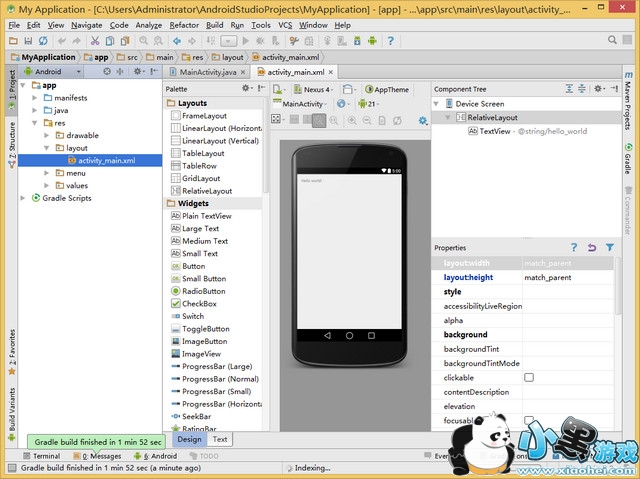Open the MainActivity.java editor tab

pyautogui.click(x=207, y=72)
